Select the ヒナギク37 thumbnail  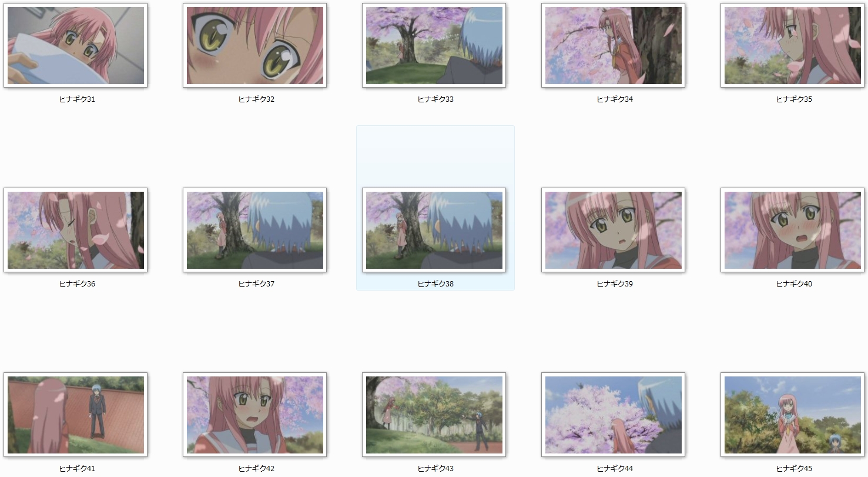[255, 231]
